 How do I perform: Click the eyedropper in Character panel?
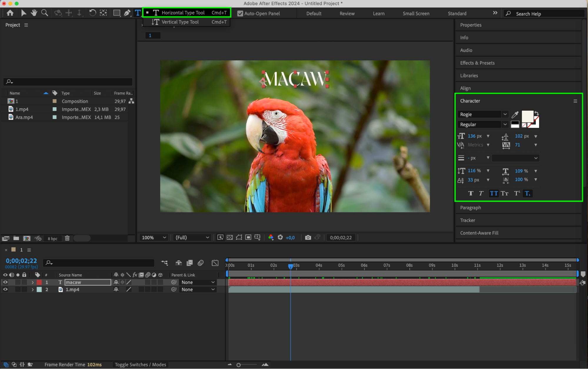click(x=515, y=115)
